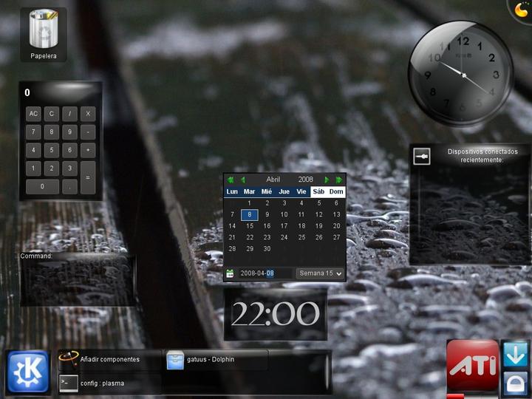Click the connected devices plug icon
Viewport: 532px width, 399px height.
tap(422, 157)
